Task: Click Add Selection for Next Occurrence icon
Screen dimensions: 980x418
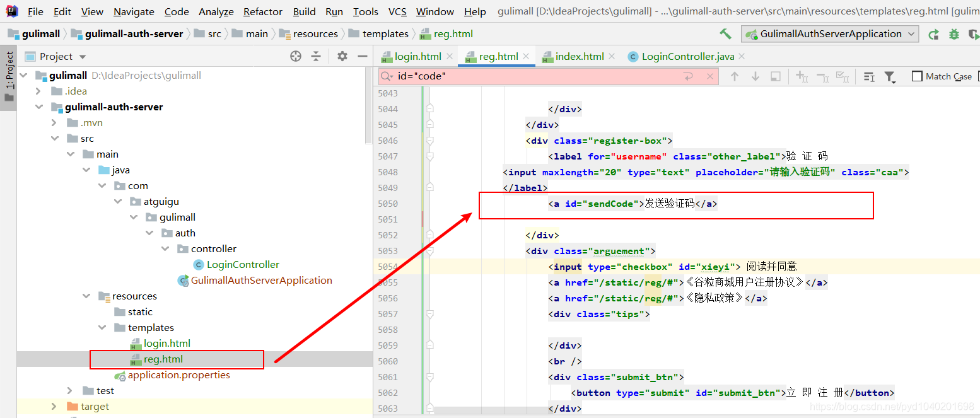Action: pos(802,76)
